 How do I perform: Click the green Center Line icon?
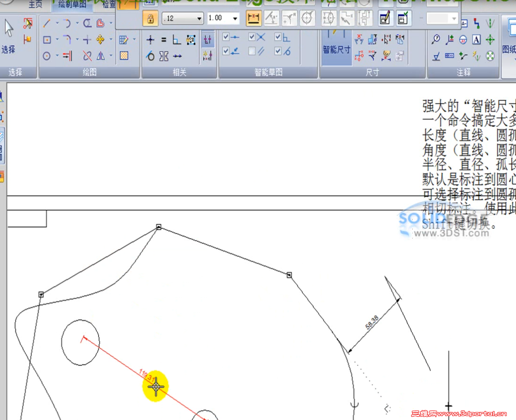pos(490,23)
